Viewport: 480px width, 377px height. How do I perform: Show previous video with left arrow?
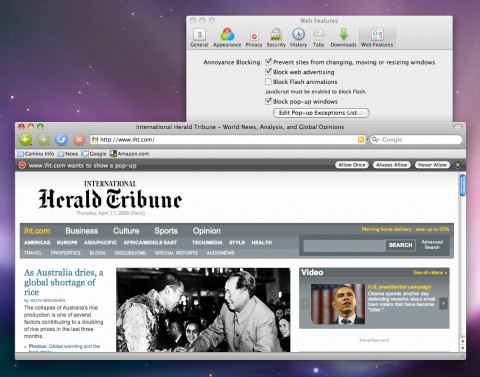[304, 303]
